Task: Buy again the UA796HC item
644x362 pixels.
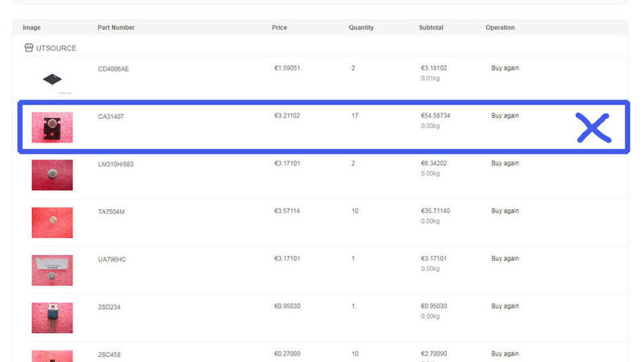Action: [x=505, y=258]
